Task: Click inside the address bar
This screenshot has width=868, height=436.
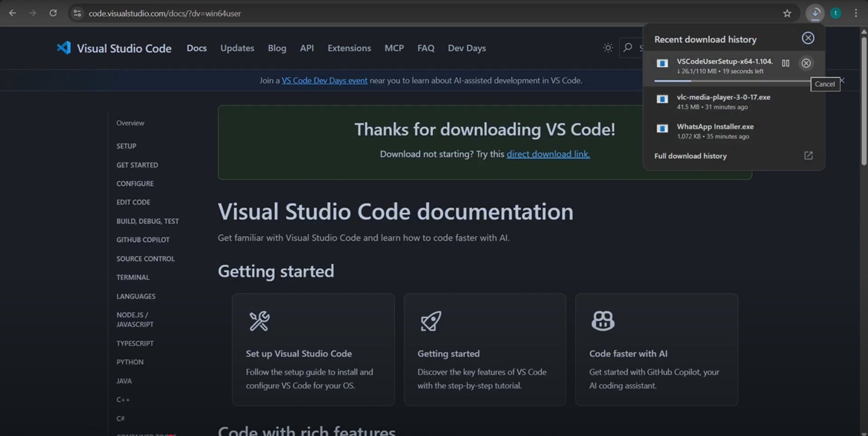Action: coord(271,13)
